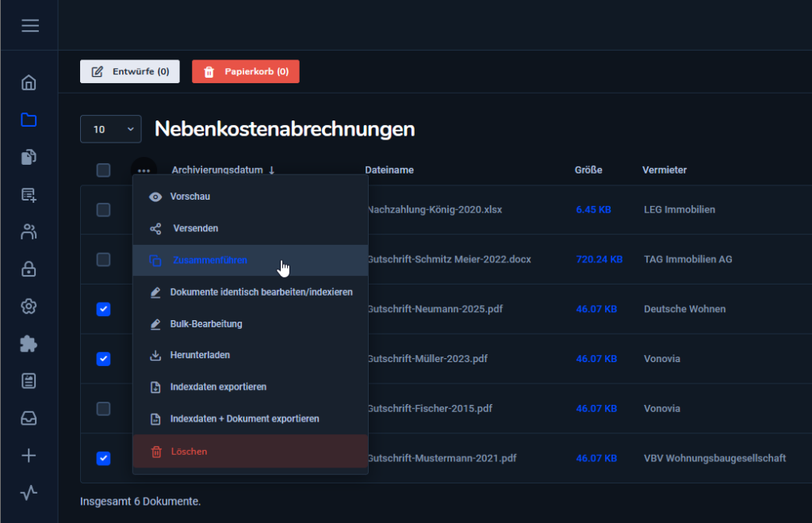The width and height of the screenshot is (812, 523).
Task: Check the Gutschrift-Schmitz Meier-2022.docx row checkbox
Action: [104, 259]
